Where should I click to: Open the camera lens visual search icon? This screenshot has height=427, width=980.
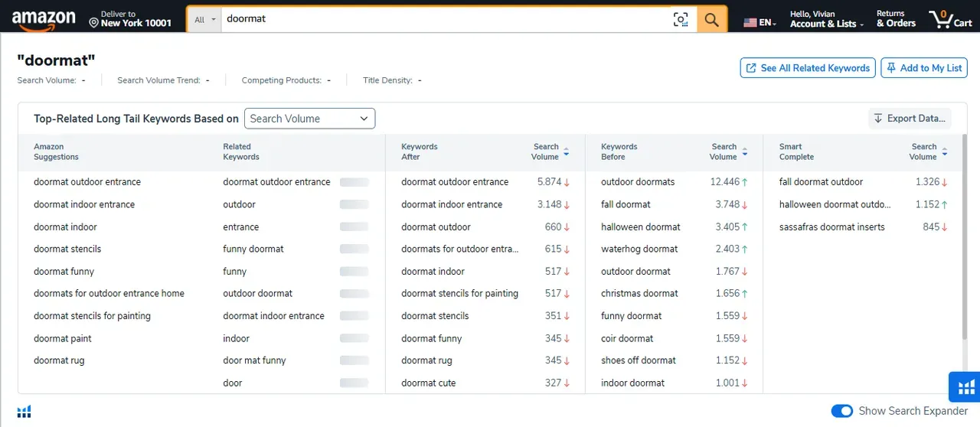681,20
